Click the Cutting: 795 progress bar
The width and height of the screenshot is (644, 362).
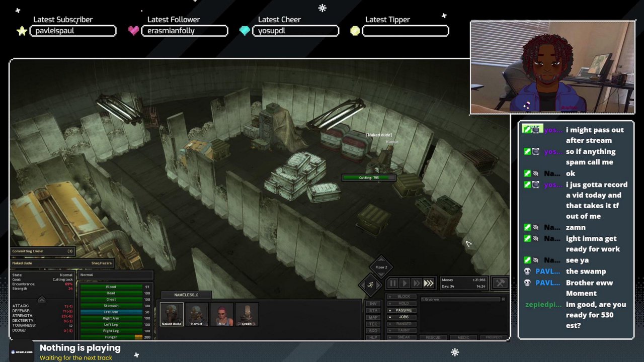click(x=369, y=177)
